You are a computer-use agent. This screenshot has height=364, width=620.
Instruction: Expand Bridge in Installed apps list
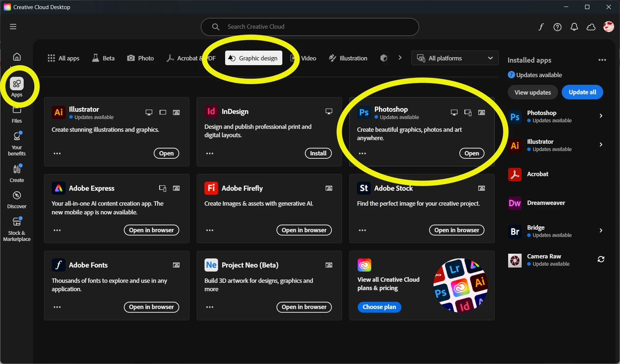tap(601, 230)
